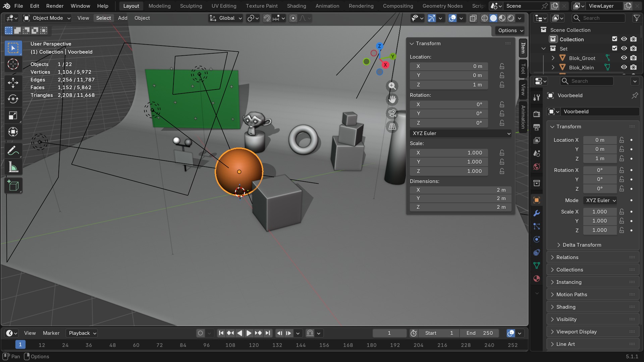Open the XYZ Euler dropdown in Item panel

pos(461,133)
